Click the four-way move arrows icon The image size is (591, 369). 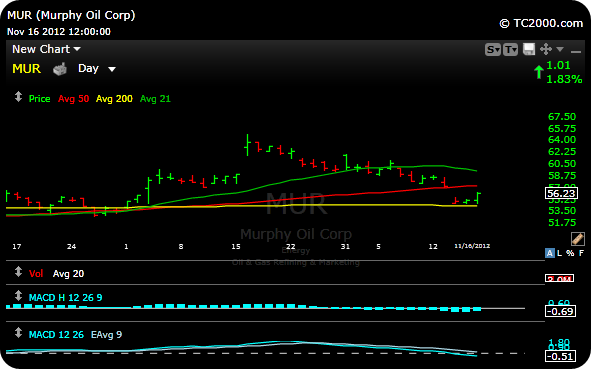tap(546, 49)
